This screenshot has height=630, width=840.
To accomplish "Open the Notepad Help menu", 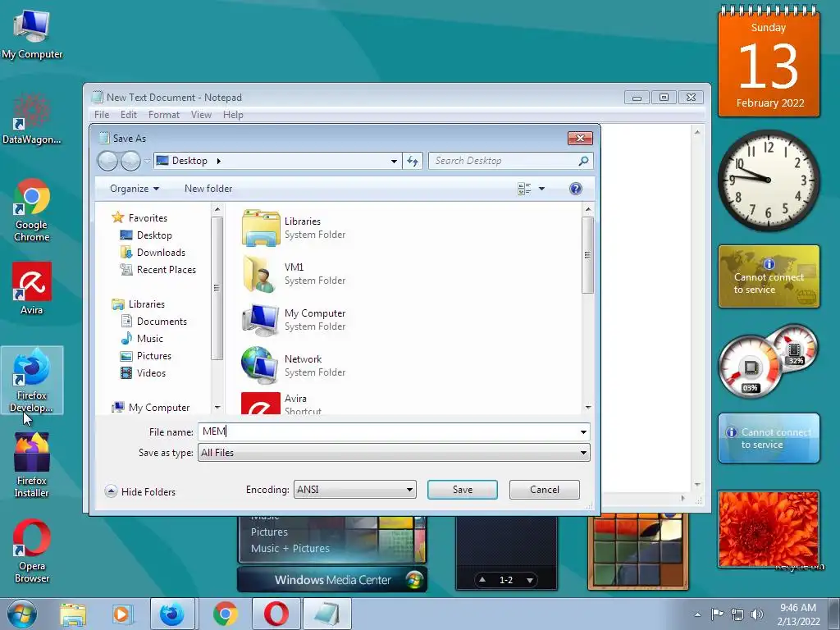I will pos(233,115).
